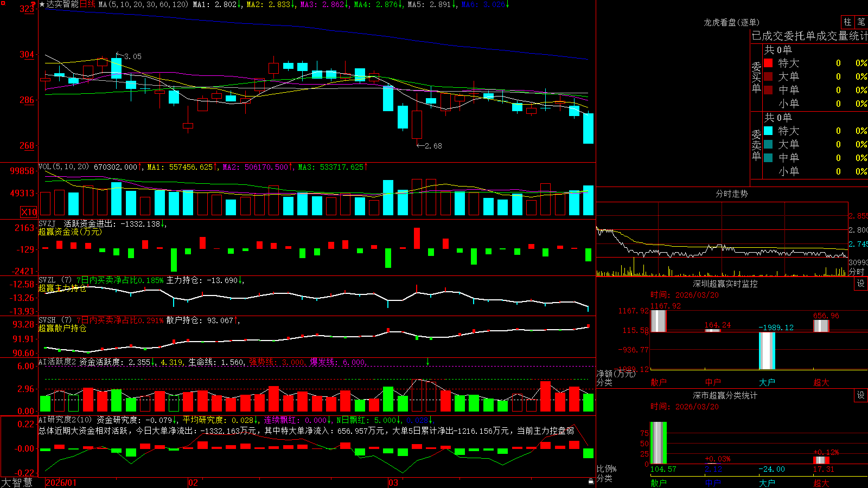Click the 03 month marker on time axis

coord(393,483)
